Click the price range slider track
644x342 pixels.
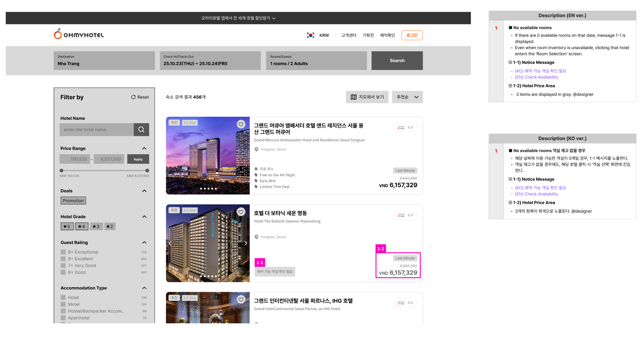coord(104,170)
